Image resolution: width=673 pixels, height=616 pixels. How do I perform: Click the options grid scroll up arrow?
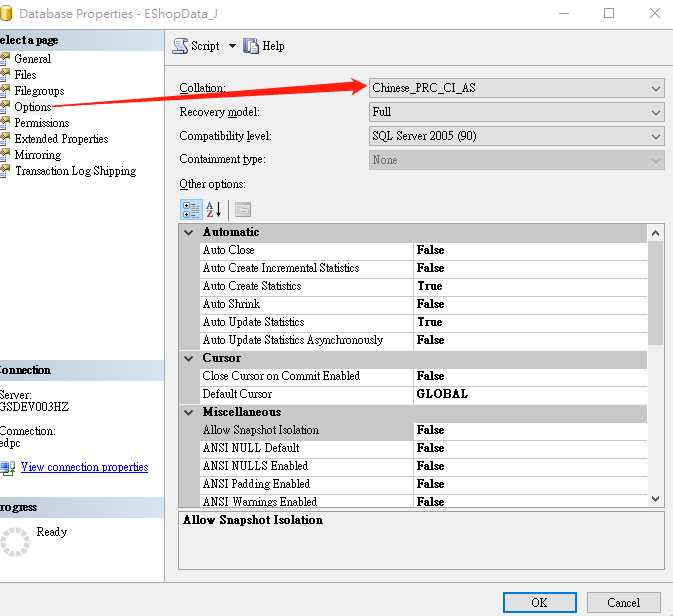pyautogui.click(x=655, y=233)
